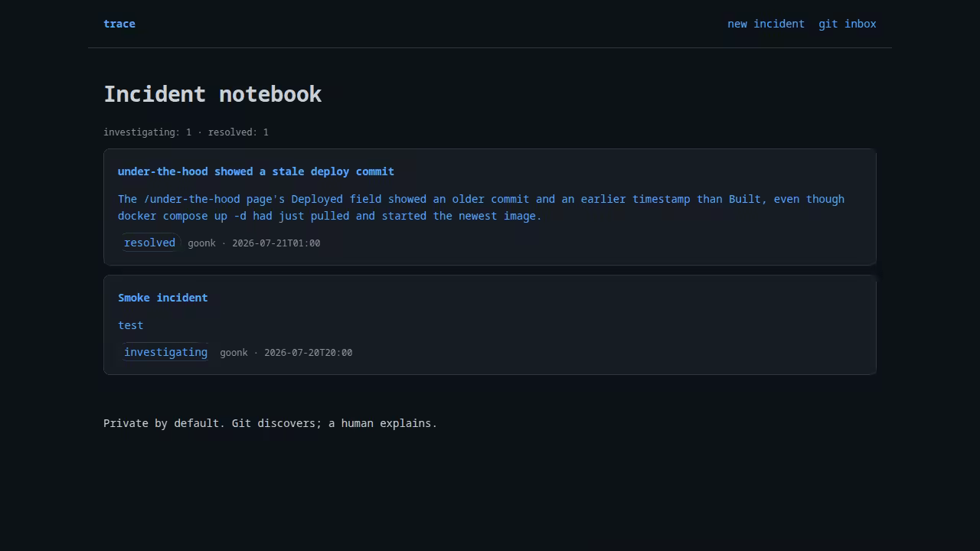Viewport: 980px width, 551px height.
Task: Click the 'test' description in Smoke incident
Action: click(x=130, y=325)
